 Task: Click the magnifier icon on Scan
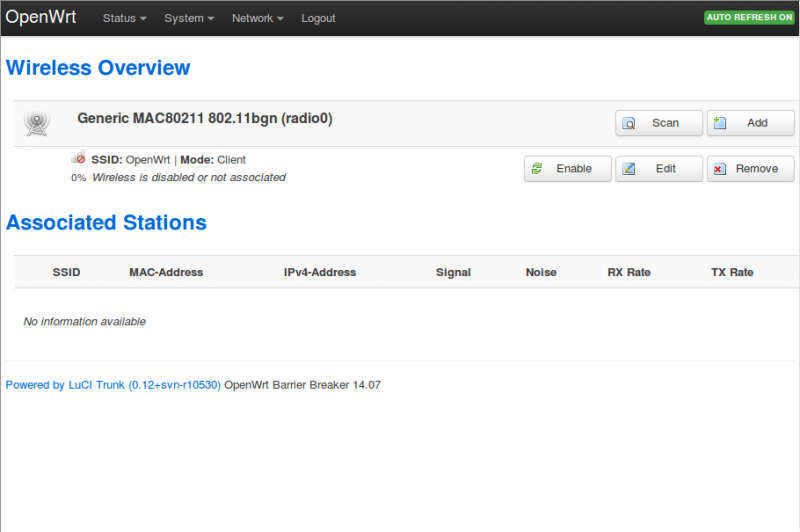tap(630, 123)
